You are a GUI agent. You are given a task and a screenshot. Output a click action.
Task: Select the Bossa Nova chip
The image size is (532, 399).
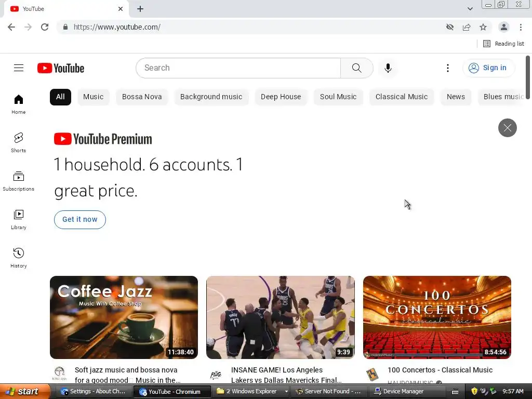click(x=142, y=97)
